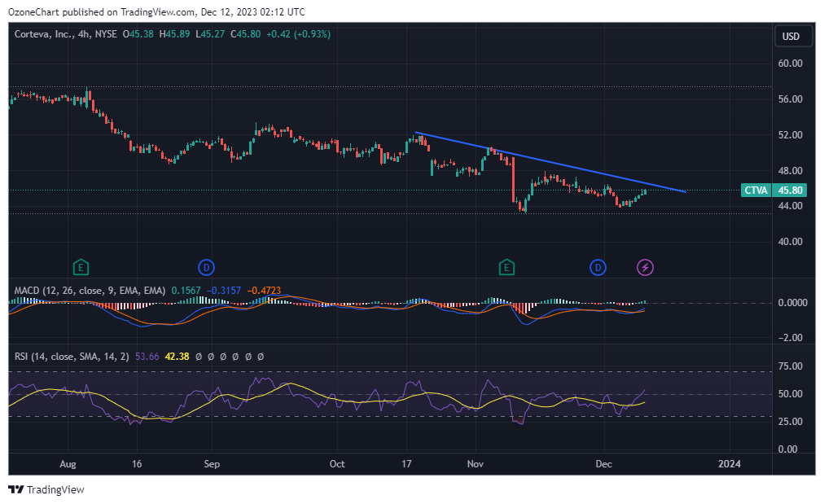Click the TradingView logo at bottom
The height and width of the screenshot is (504, 824).
pyautogui.click(x=46, y=490)
